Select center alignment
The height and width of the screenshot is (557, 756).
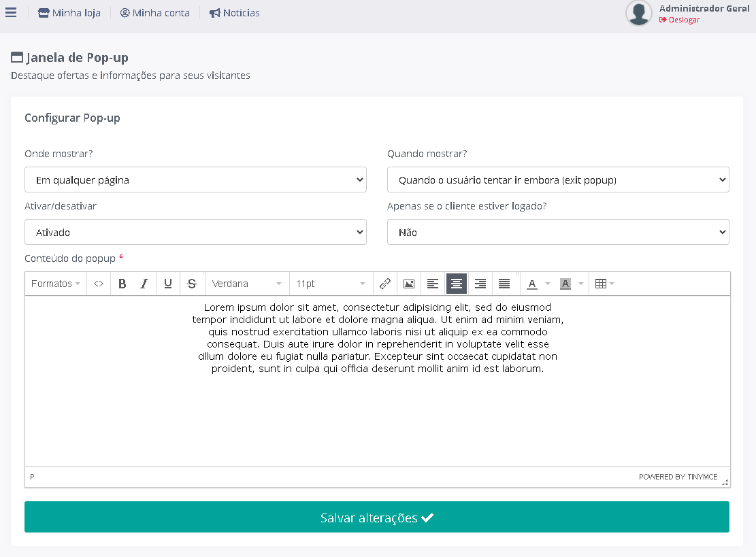(456, 284)
